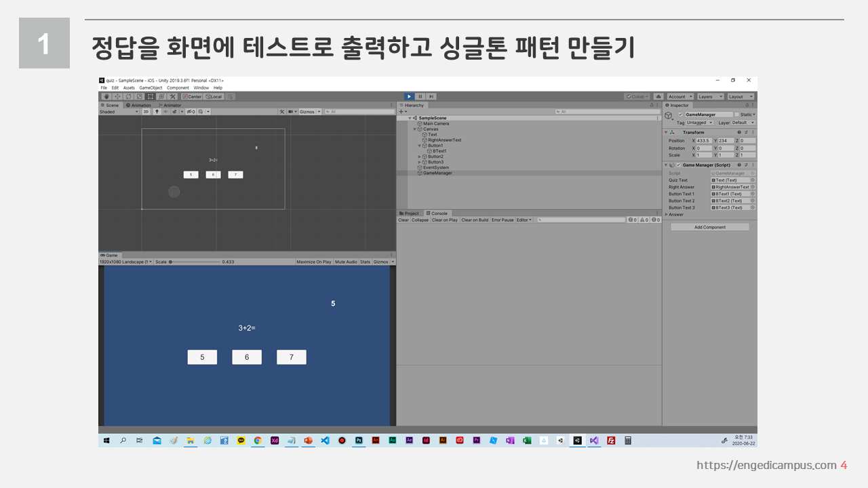Open the cloud services icon
This screenshot has height=488, width=868.
pyautogui.click(x=658, y=96)
